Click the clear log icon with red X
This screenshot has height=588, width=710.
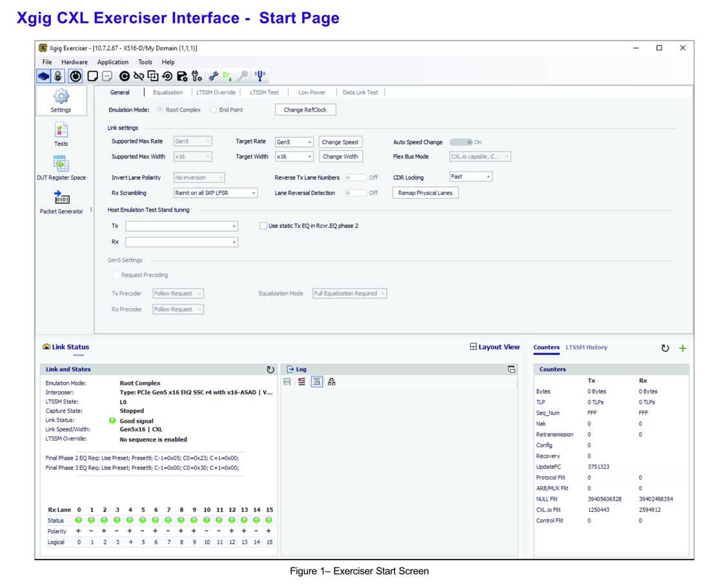pyautogui.click(x=301, y=381)
